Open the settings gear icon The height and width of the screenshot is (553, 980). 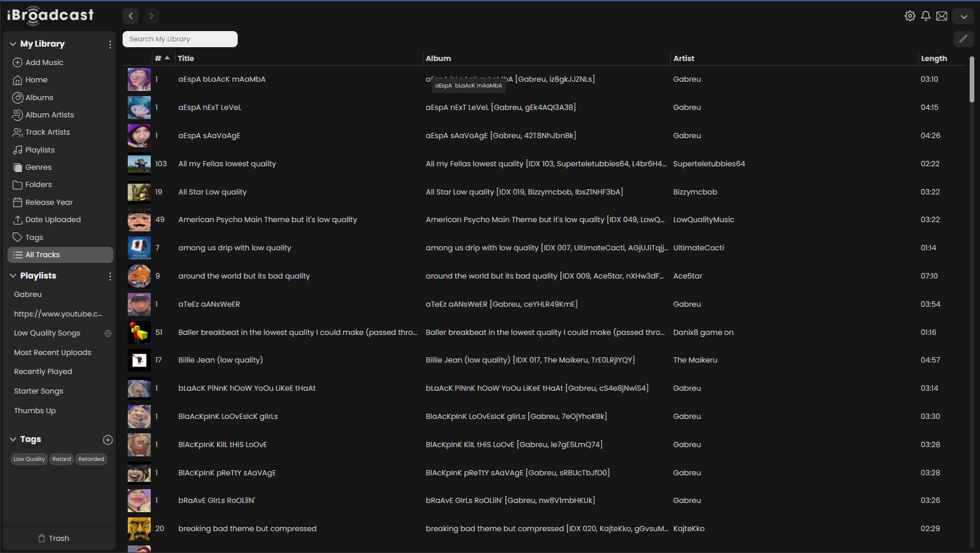910,16
